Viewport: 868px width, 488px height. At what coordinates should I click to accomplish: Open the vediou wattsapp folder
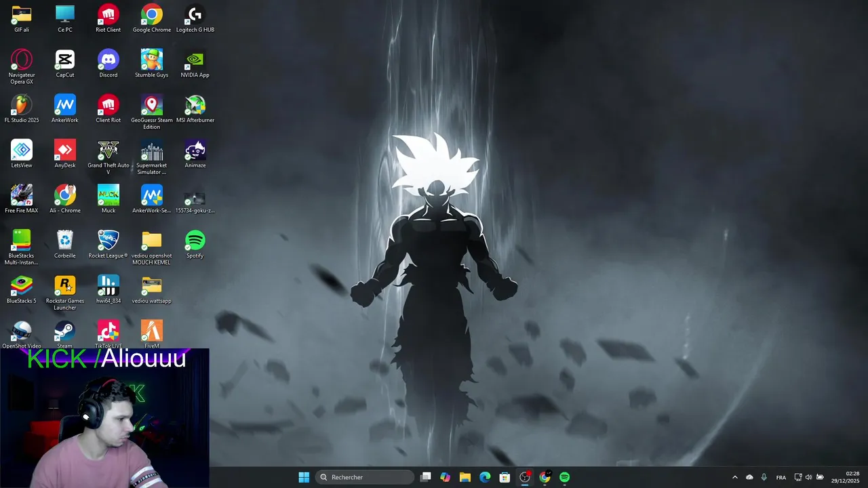tap(152, 290)
